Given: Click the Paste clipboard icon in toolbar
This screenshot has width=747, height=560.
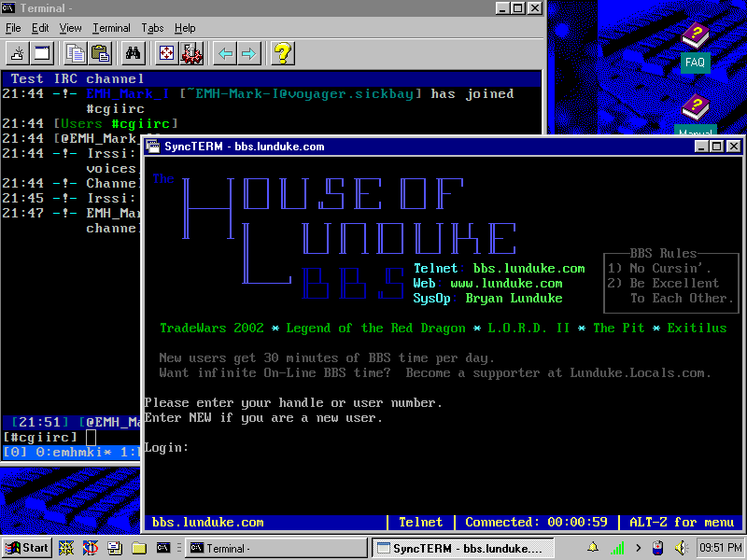Looking at the screenshot, I should pos(99,53).
